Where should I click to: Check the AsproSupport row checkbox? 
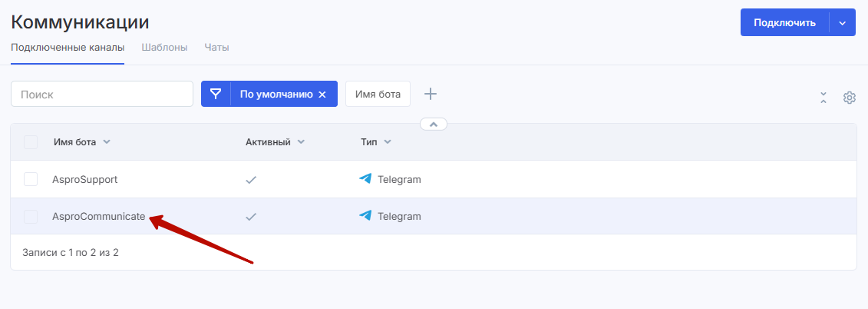pyautogui.click(x=31, y=179)
